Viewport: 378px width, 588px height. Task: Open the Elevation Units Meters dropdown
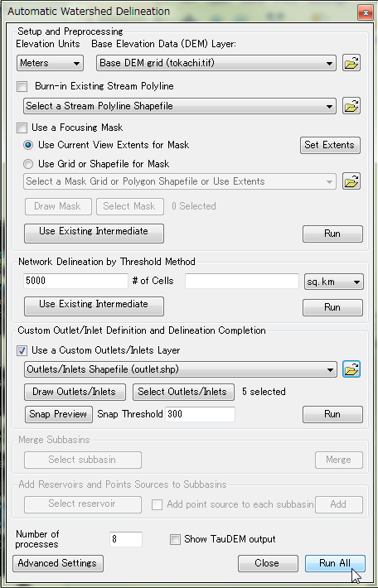[50, 63]
